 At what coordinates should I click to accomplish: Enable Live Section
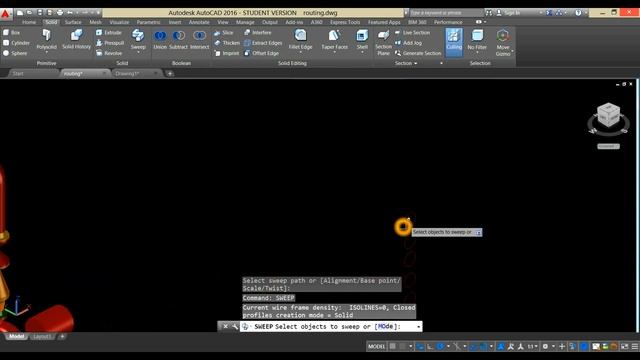[x=412, y=33]
